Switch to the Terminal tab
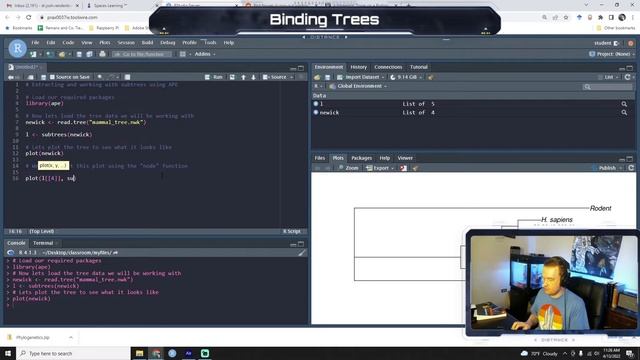Image resolution: width=640 pixels, height=360 pixels. tap(43, 243)
